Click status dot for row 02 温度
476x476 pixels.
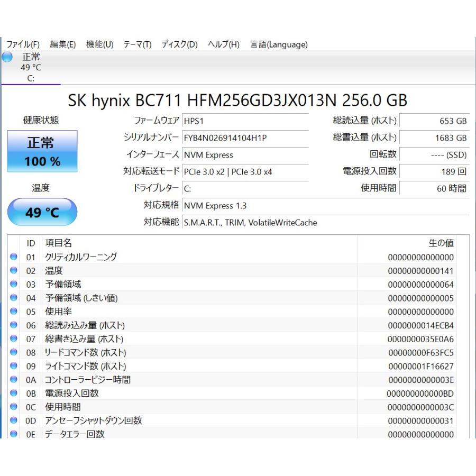[x=14, y=270]
